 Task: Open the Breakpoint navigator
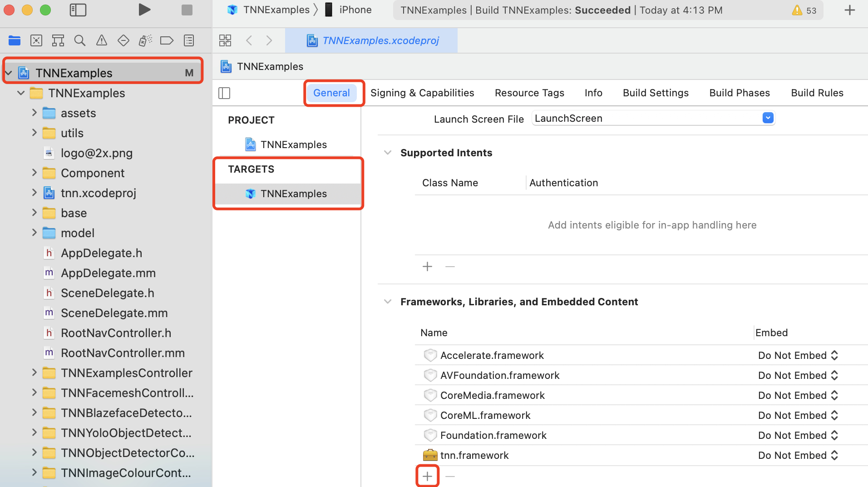tap(167, 40)
